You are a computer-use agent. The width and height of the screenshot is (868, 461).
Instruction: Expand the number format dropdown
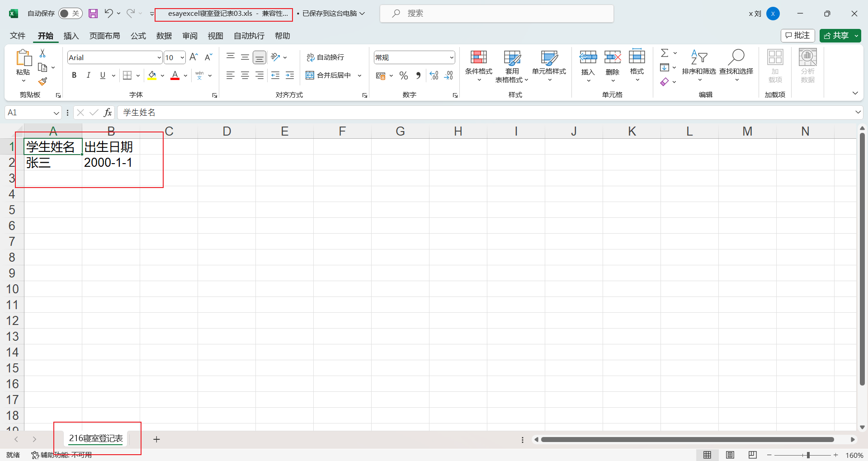click(451, 58)
